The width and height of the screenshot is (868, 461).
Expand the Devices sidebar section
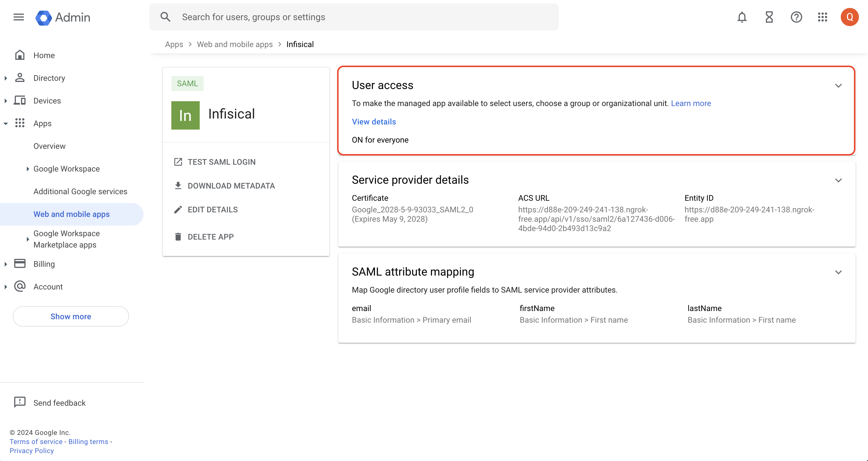click(6, 101)
